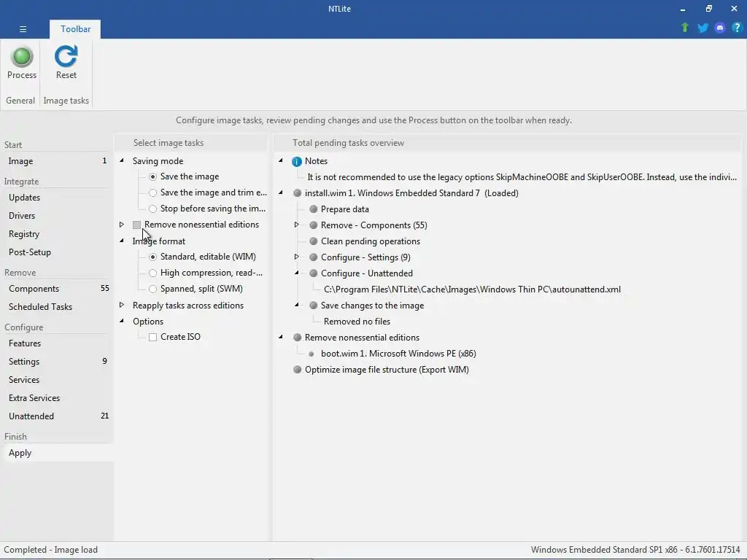Open the hamburger menu icon
The height and width of the screenshot is (560, 747).
tap(23, 29)
